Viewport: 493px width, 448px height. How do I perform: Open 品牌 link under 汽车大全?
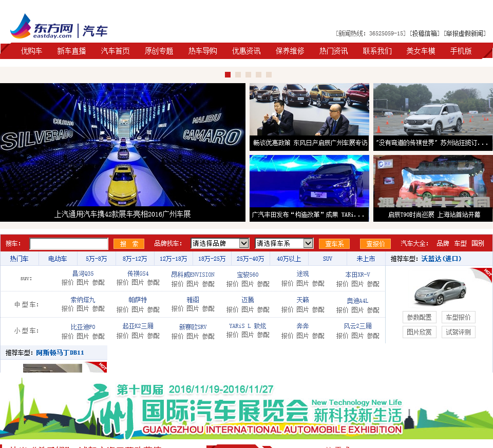tap(443, 243)
